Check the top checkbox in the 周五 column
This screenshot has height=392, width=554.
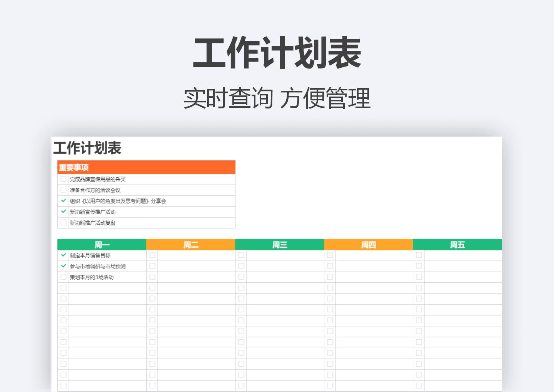click(419, 255)
